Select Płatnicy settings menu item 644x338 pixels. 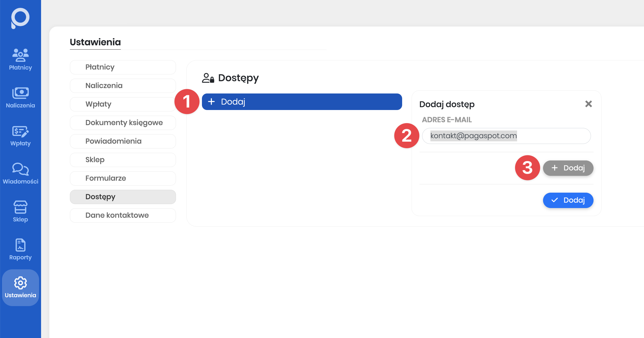[x=123, y=67]
